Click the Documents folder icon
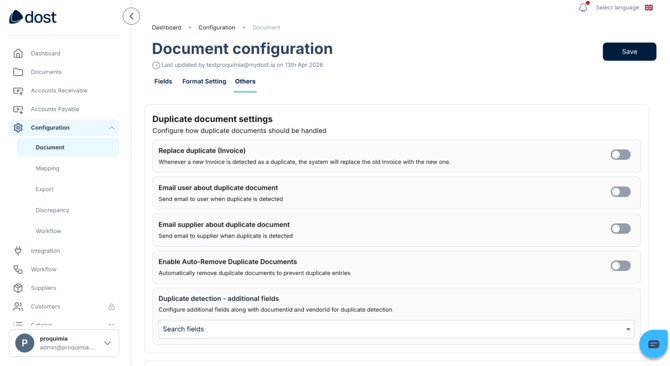Image resolution: width=670 pixels, height=366 pixels. [18, 72]
